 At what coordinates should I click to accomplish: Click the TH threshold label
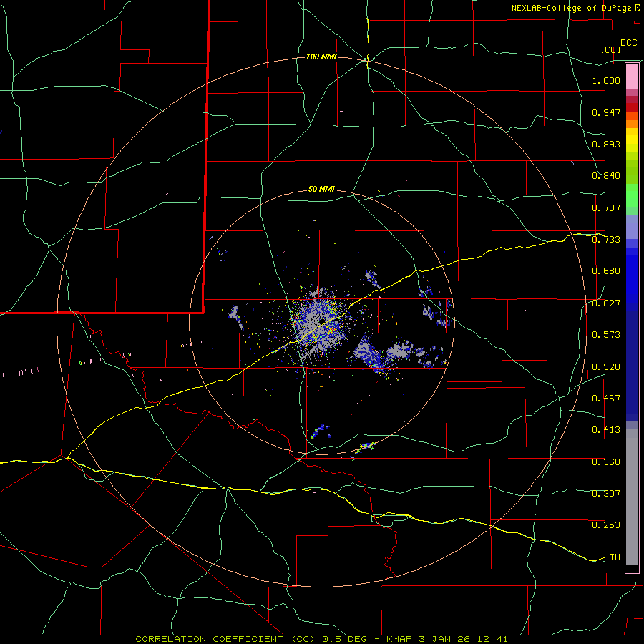(615, 557)
